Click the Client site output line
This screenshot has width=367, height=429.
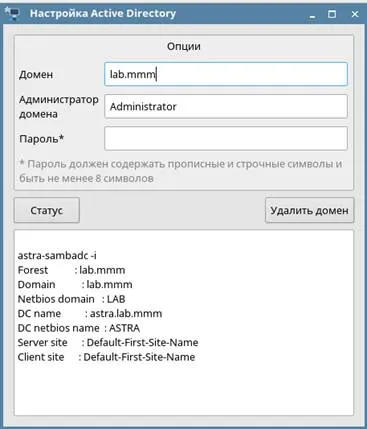click(106, 357)
